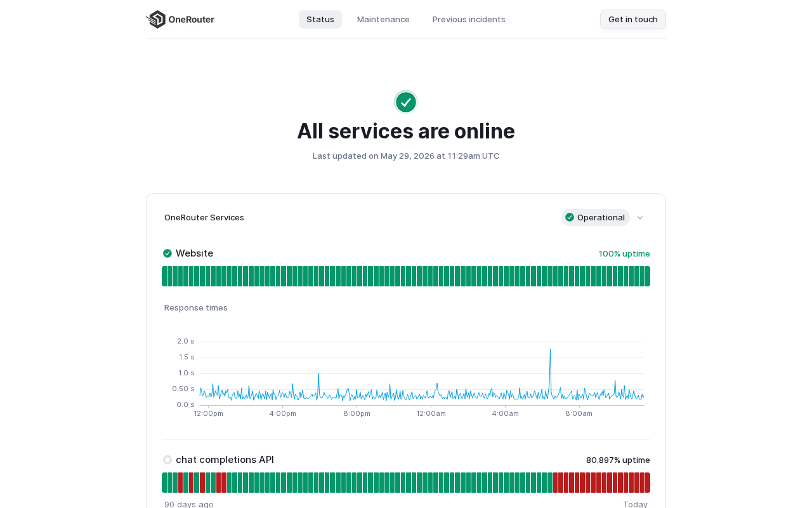Click the OneRouter cube logo icon

(156, 19)
